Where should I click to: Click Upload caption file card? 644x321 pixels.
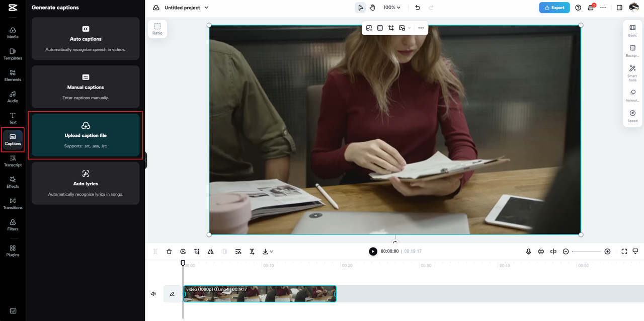[86, 135]
